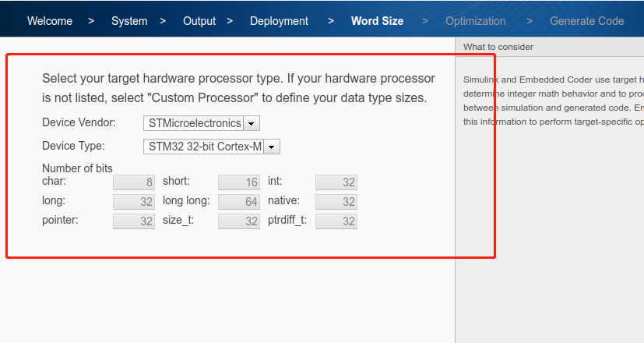
Task: Expand the Device Vendor dropdown arrow
Action: [252, 123]
